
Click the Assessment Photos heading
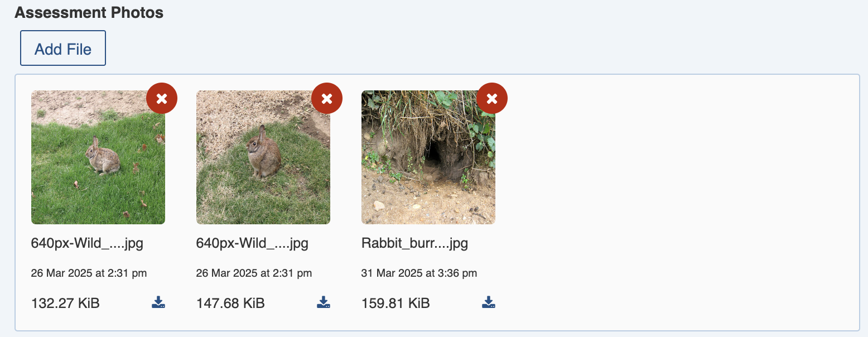click(89, 13)
